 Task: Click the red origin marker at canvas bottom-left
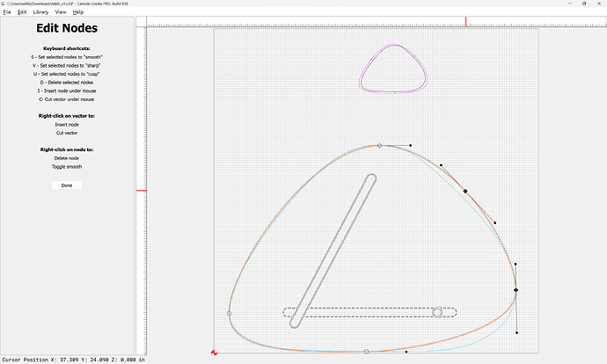(x=215, y=353)
